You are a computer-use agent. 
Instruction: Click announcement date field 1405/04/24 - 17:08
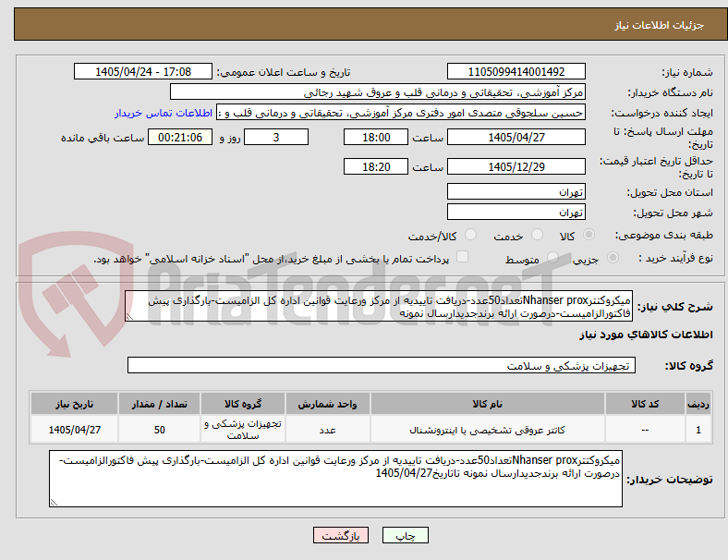(x=143, y=72)
